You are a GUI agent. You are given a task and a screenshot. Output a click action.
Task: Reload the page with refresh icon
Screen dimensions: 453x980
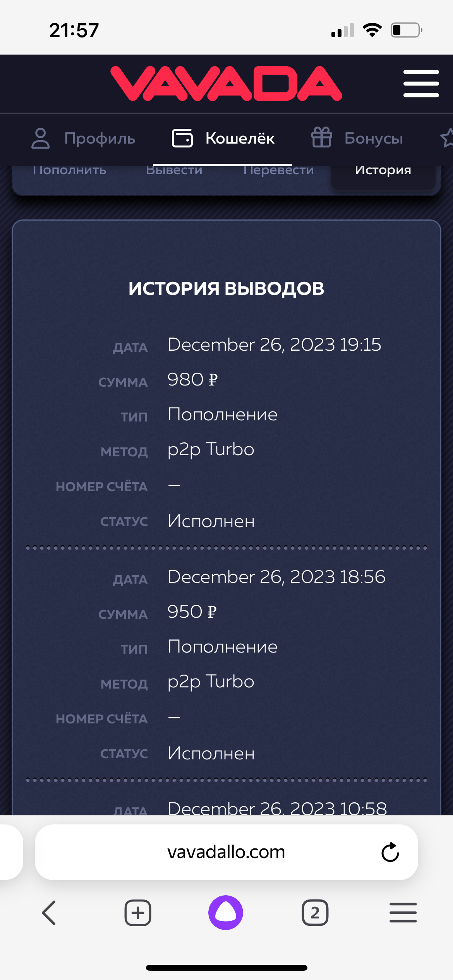pyautogui.click(x=390, y=852)
